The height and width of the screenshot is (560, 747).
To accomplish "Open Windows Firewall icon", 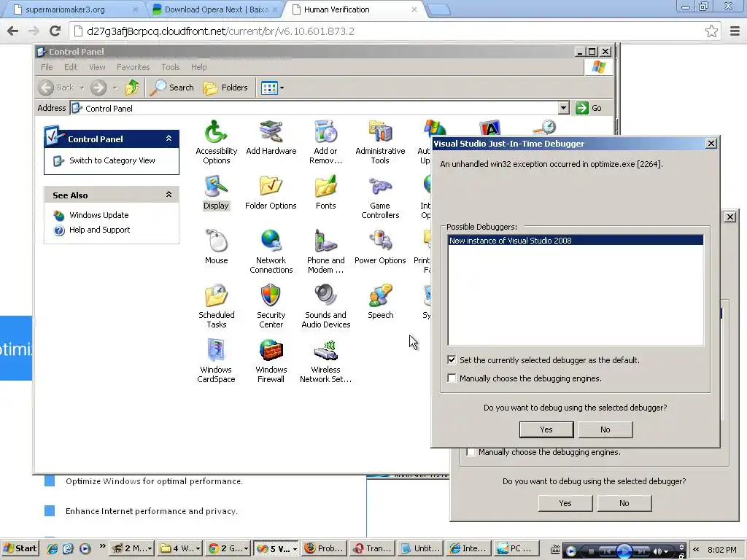I will 271,361.
